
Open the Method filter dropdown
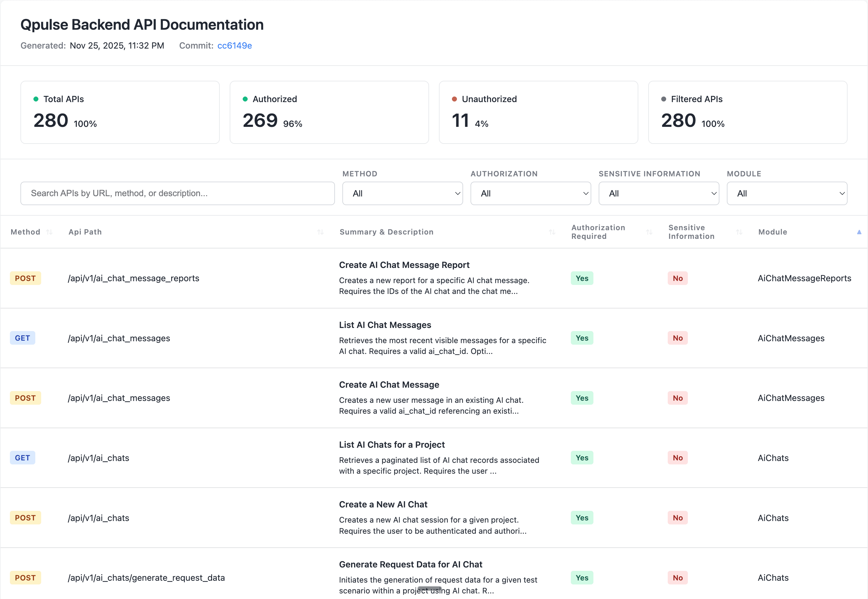[x=402, y=193]
